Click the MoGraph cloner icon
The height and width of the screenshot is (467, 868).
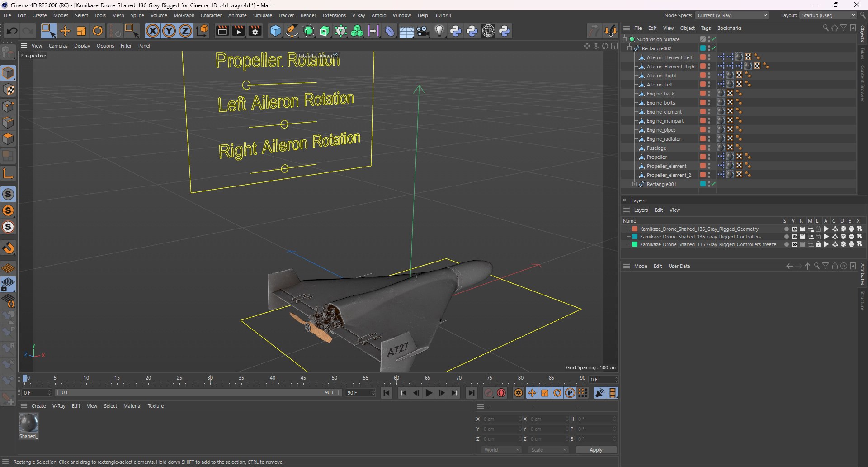tap(357, 31)
